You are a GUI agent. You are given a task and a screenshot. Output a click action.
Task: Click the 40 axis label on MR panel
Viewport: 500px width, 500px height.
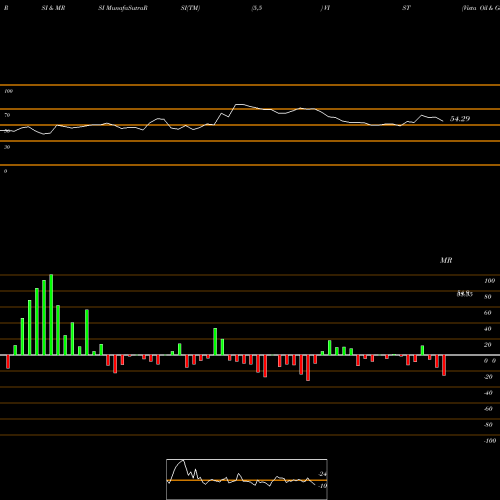click(488, 329)
